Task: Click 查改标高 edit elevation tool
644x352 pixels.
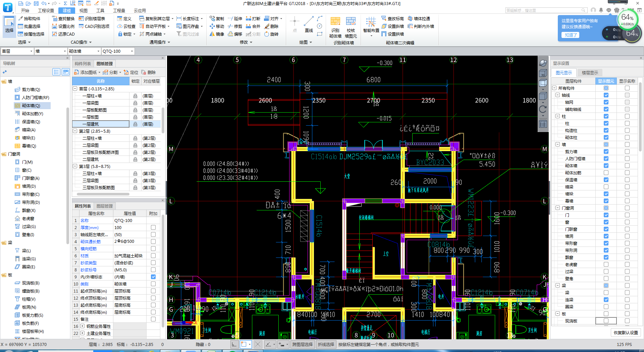Action: pos(392,18)
